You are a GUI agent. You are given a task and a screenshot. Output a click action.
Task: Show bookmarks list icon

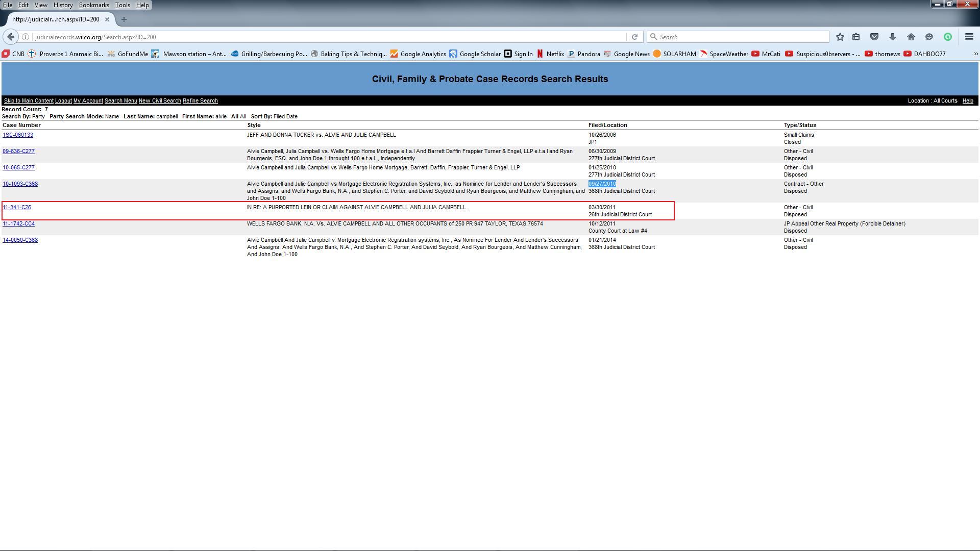[x=856, y=37]
